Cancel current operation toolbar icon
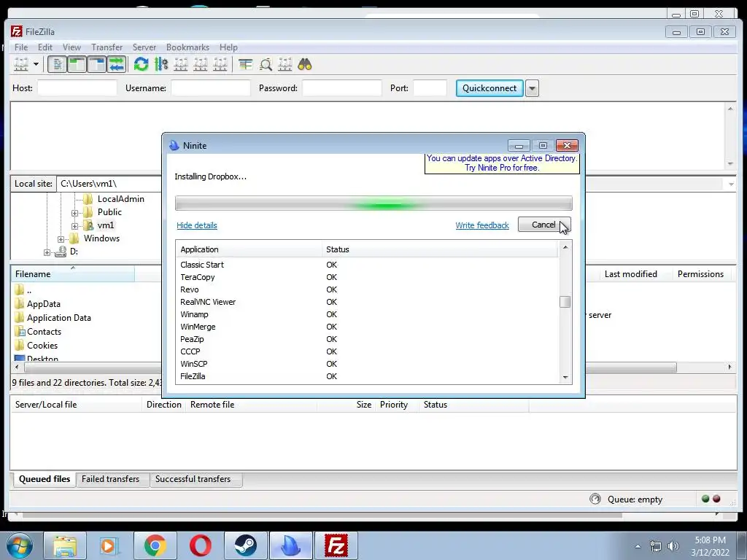 (x=181, y=64)
